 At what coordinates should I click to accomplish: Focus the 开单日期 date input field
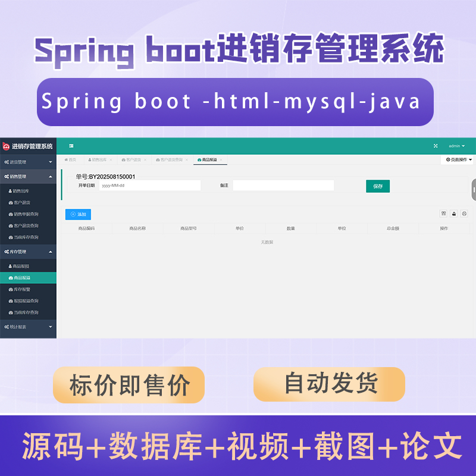point(150,186)
